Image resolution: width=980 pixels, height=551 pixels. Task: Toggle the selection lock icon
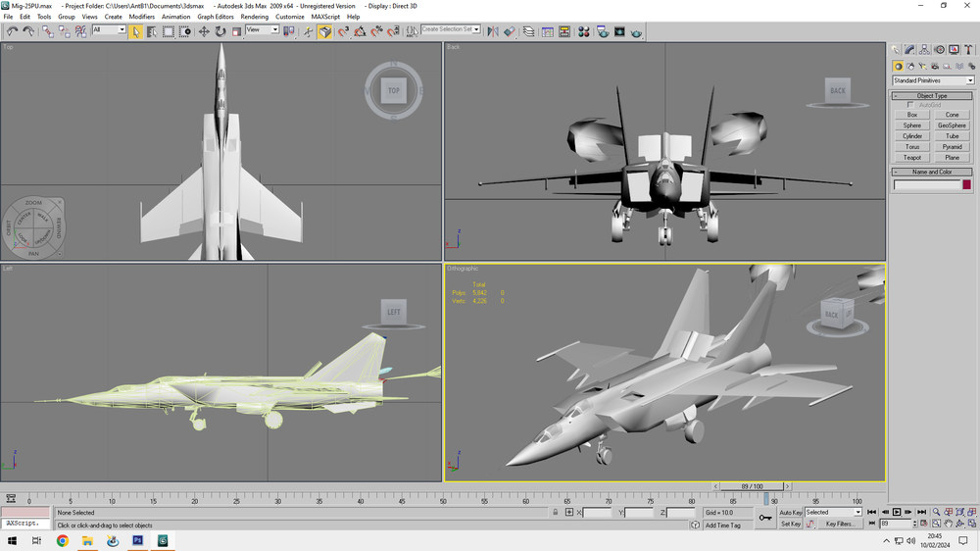(x=555, y=512)
